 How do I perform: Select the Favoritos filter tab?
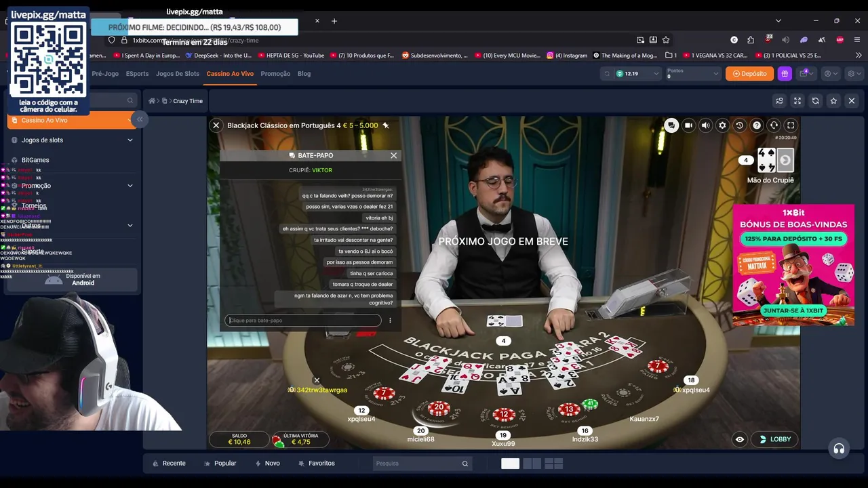316,464
